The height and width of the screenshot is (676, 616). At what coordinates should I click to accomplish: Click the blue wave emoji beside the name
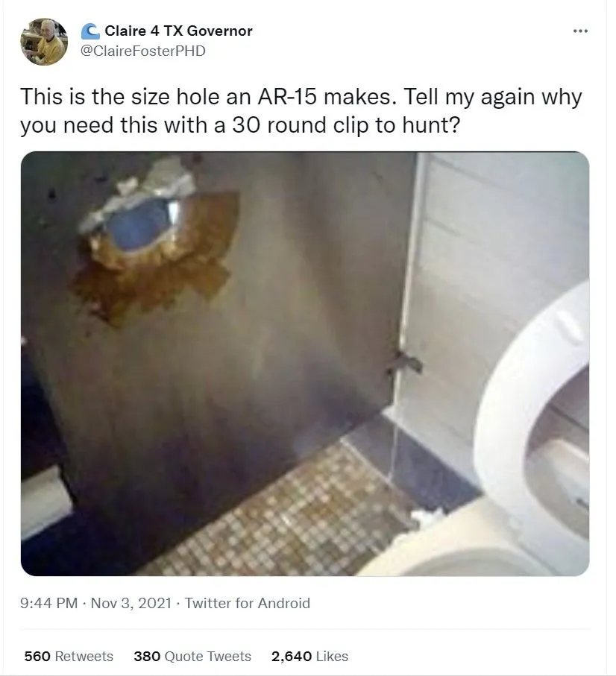point(90,31)
